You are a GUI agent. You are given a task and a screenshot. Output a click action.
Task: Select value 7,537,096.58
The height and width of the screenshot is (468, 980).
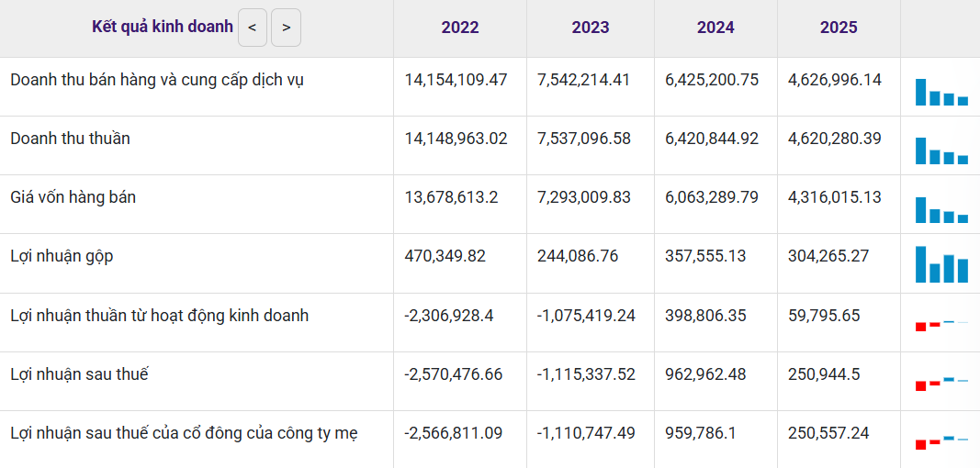click(584, 139)
